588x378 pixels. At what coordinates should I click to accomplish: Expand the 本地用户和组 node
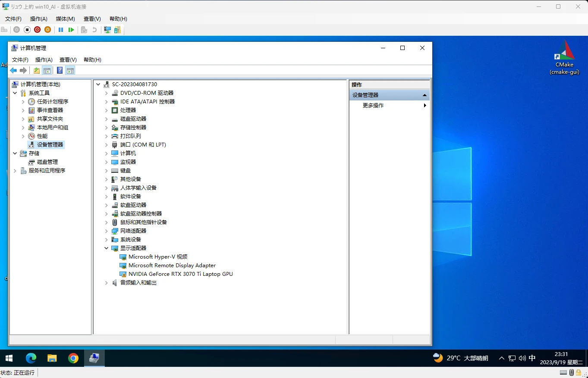coord(23,128)
